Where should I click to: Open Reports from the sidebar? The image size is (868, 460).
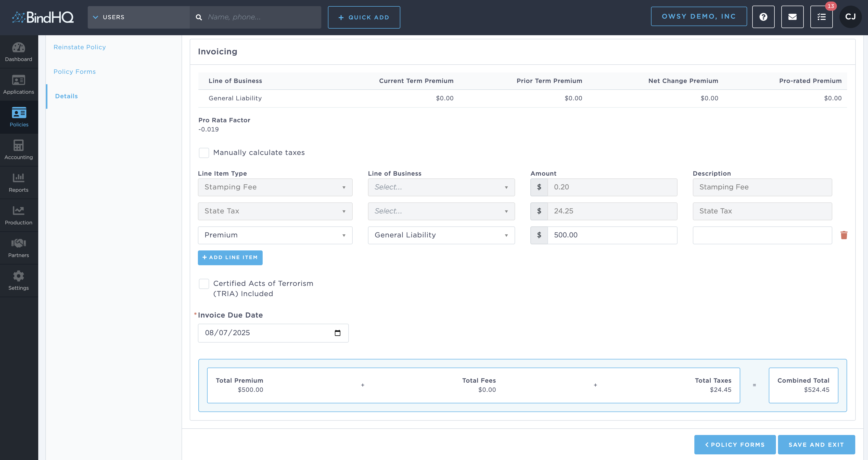pyautogui.click(x=19, y=183)
